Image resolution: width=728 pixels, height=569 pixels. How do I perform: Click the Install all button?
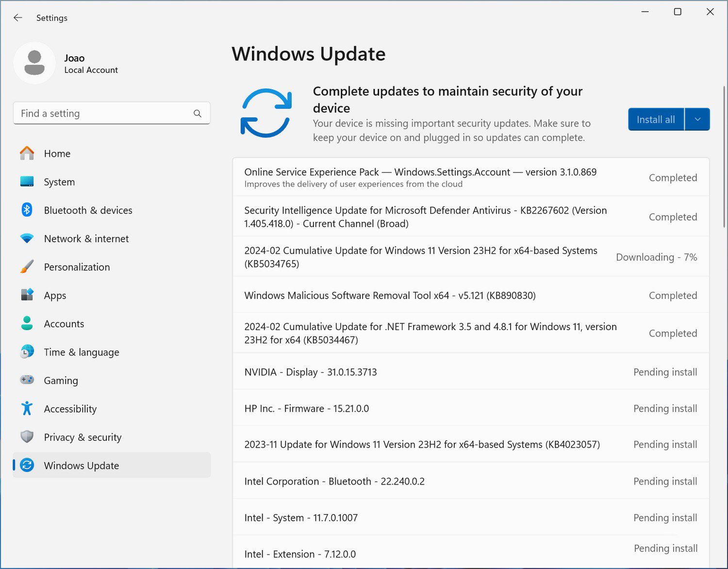pyautogui.click(x=656, y=119)
